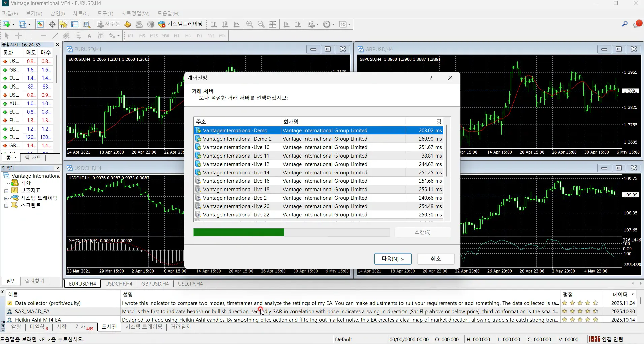This screenshot has height=344, width=644.
Task: Switch timeframe to MN
Action: coord(222,36)
